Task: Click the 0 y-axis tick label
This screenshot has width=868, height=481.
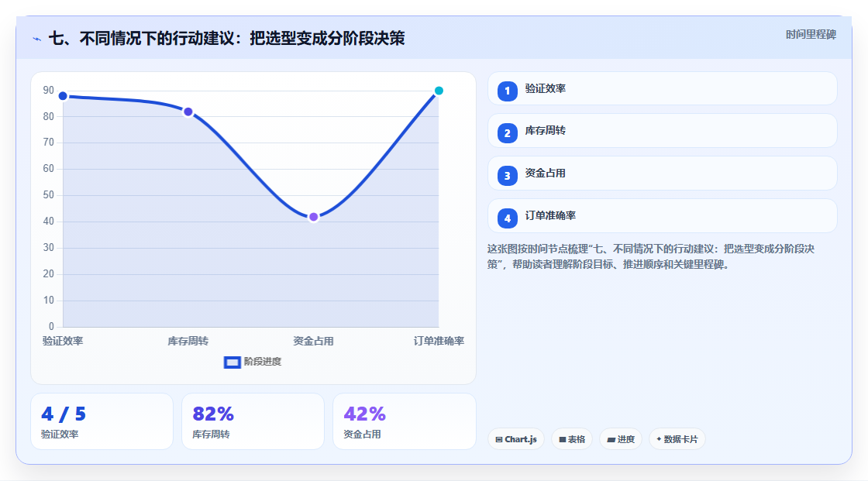Action: click(51, 327)
